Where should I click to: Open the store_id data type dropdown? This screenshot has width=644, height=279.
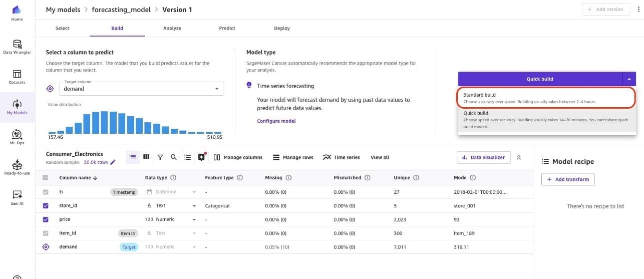point(194,206)
